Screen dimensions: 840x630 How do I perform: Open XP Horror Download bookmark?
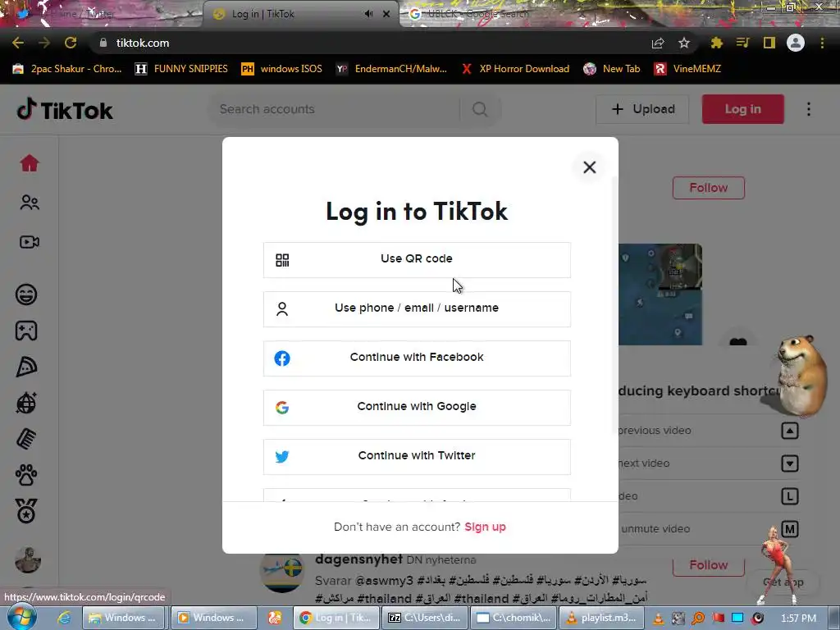pos(515,69)
